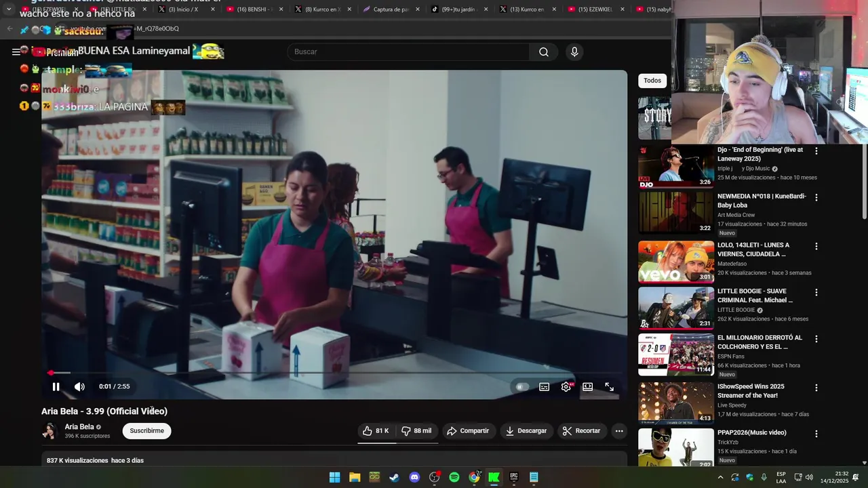Click the video progress bar

(x=334, y=373)
